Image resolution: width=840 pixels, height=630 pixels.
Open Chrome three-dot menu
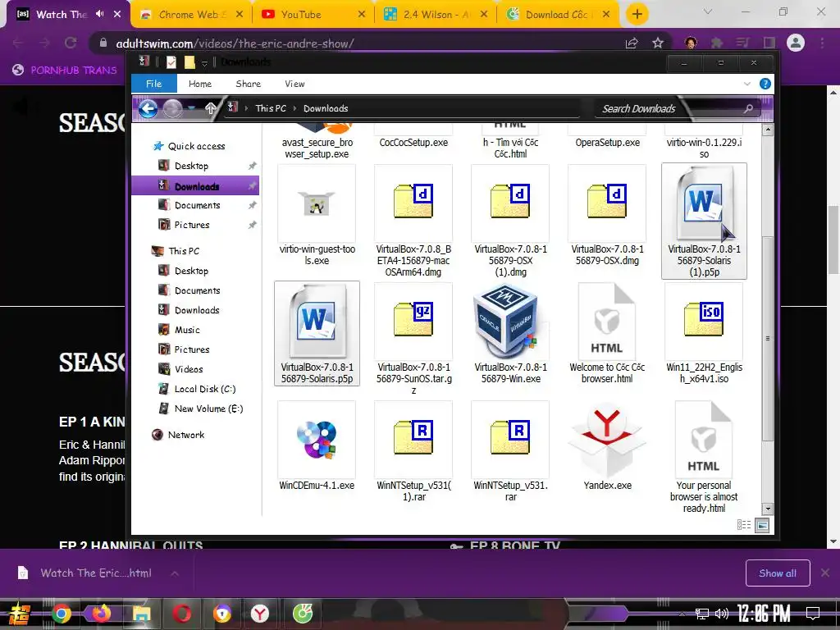[x=822, y=43]
